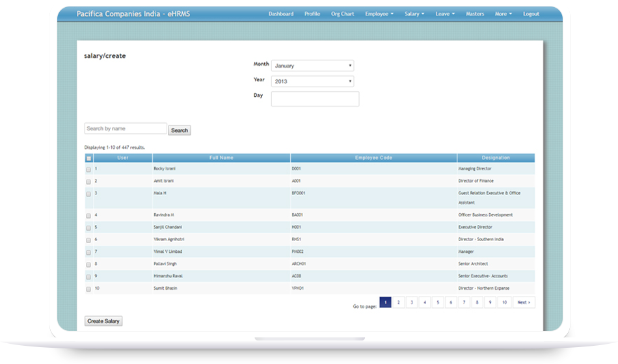Select the checkbox for Pallavi Singh row
Image resolution: width=618 pixels, height=364 pixels.
click(88, 265)
